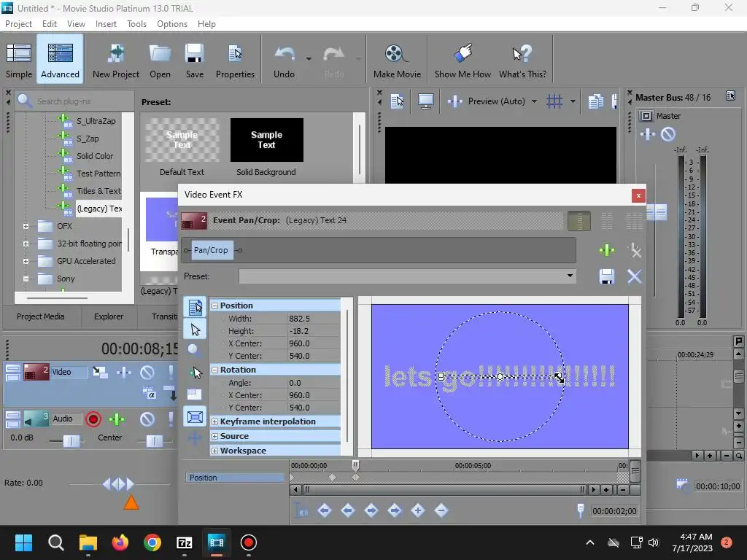Create a New Project
747x560 pixels.
coord(116,61)
